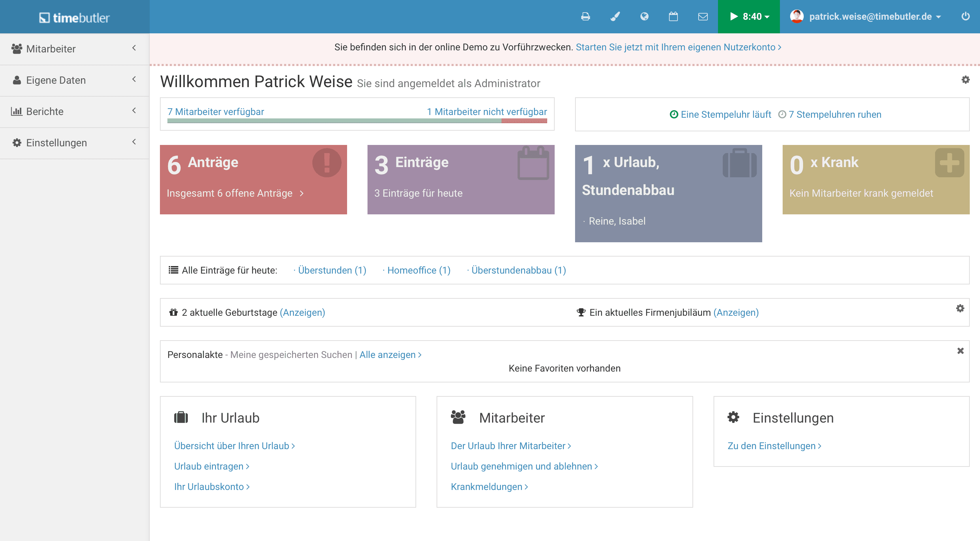Open Einstellungen in the sidebar
Image resolution: width=980 pixels, height=541 pixels.
[x=74, y=143]
